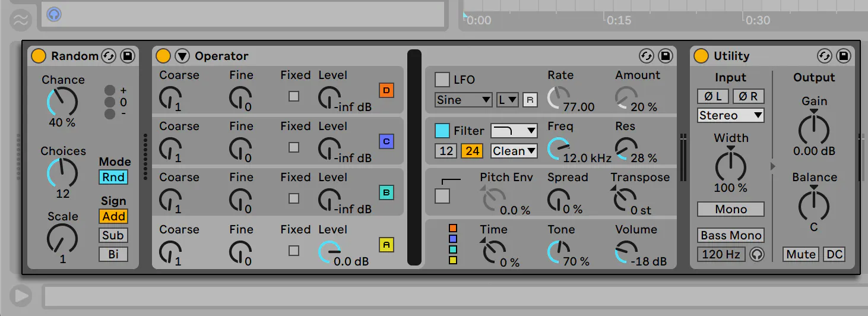Enable Bass Mono in Utility
The image size is (868, 316).
(731, 235)
